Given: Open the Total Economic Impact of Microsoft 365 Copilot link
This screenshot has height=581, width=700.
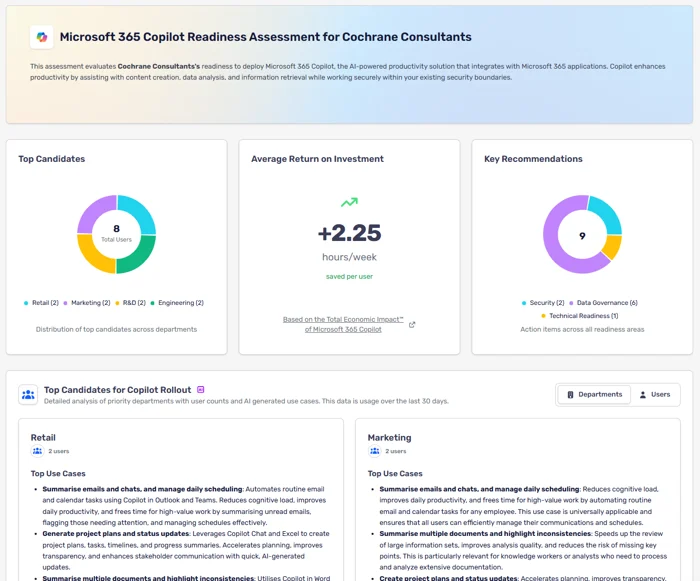Looking at the screenshot, I should pos(343,324).
